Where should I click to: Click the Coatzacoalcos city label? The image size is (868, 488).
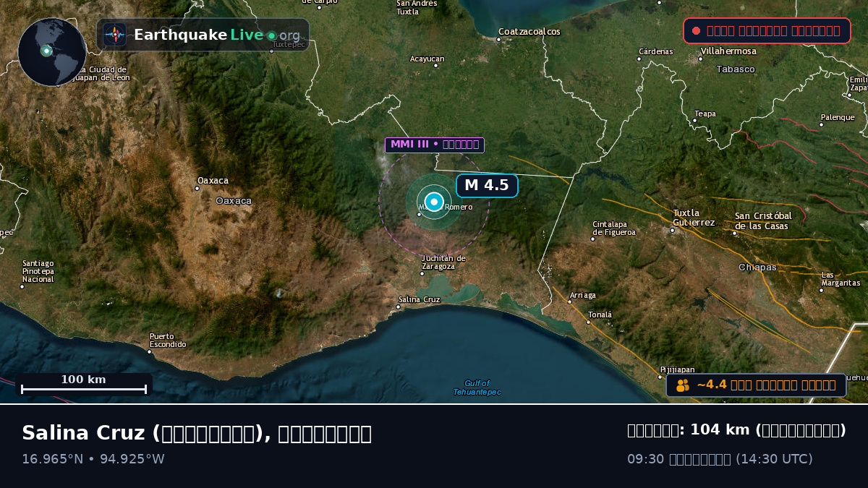tap(529, 32)
